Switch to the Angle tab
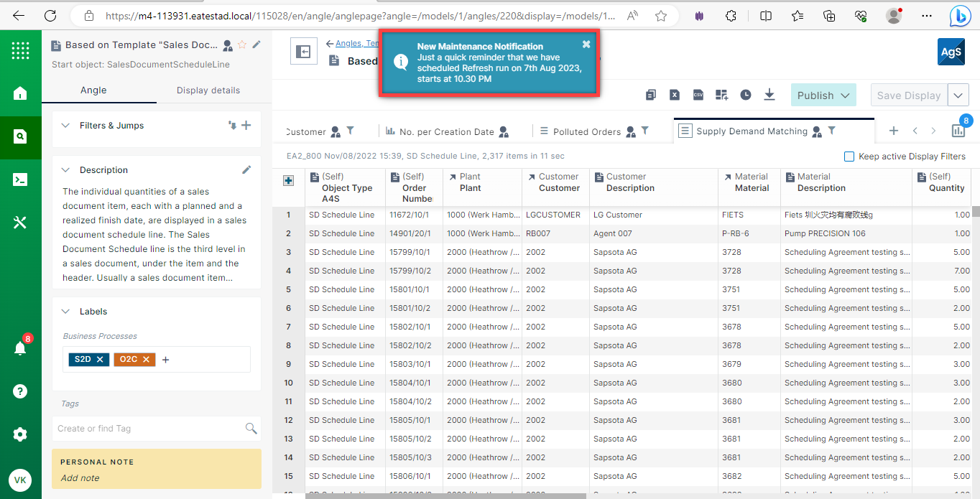 [x=93, y=90]
